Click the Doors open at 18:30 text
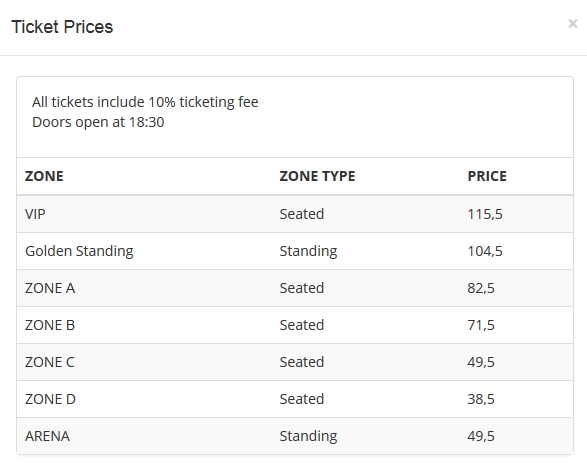The image size is (587, 467). point(98,122)
